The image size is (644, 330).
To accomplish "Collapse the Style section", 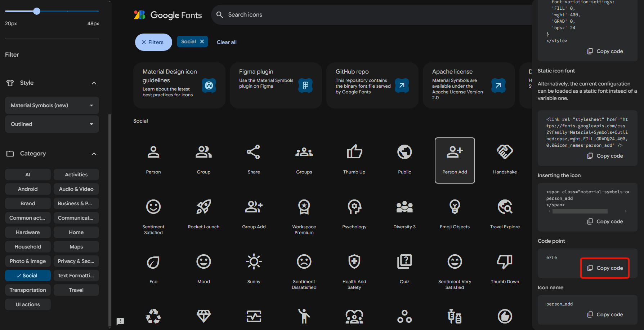I will 94,83.
